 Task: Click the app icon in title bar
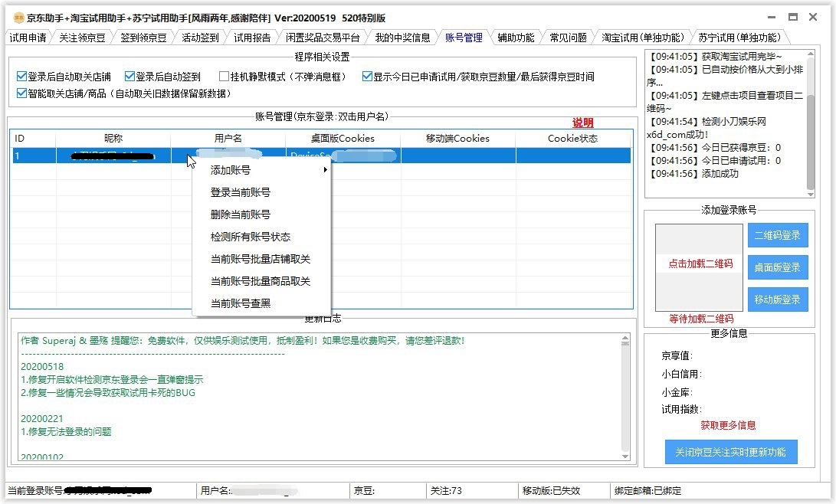18,18
